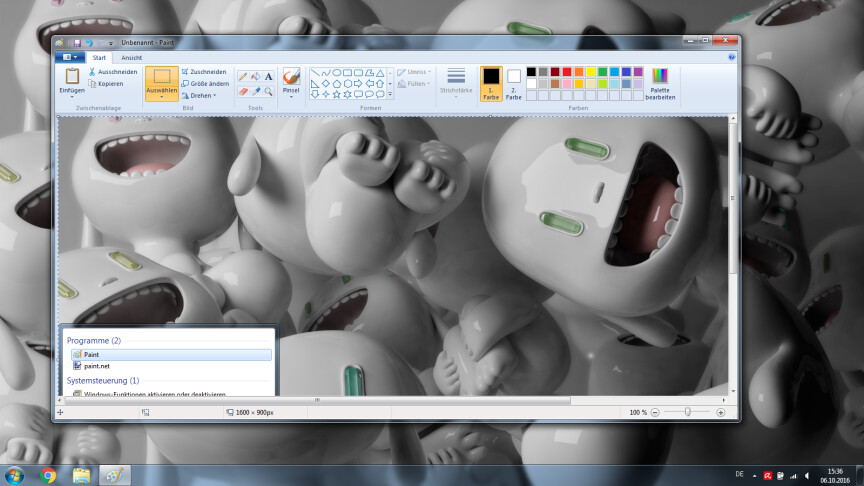Choose the Diamond shape
The width and height of the screenshot is (864, 486).
326,84
